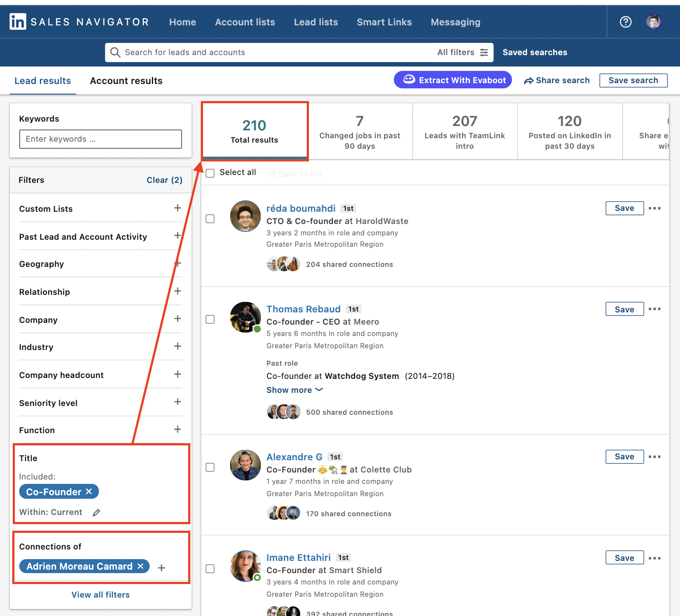The height and width of the screenshot is (616, 680).
Task: Select réda boumahdi's checkbox
Action: click(x=210, y=219)
